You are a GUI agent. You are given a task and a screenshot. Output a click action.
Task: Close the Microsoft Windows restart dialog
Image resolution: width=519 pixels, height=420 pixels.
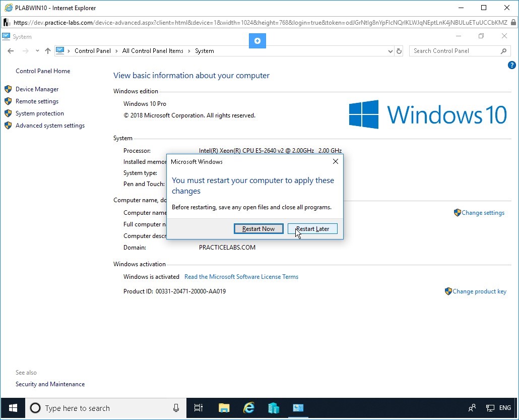[x=335, y=161]
